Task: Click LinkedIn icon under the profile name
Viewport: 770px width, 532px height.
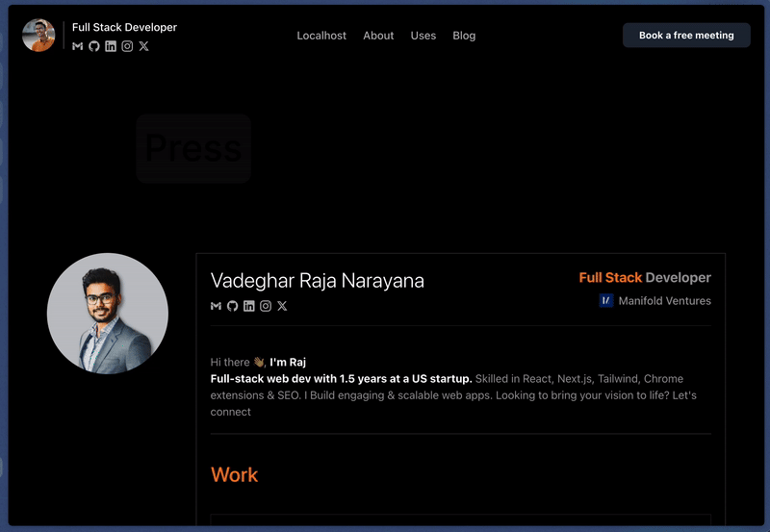Action: (x=249, y=306)
